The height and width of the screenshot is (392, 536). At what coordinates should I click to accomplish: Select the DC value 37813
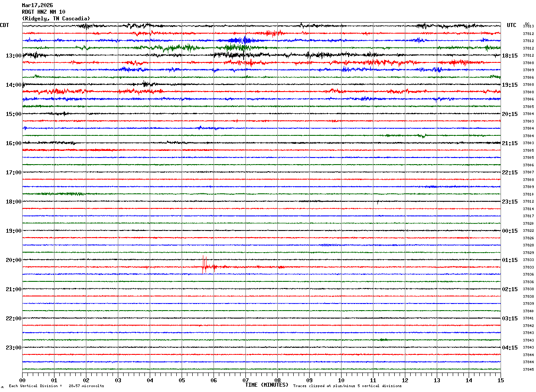528,27
